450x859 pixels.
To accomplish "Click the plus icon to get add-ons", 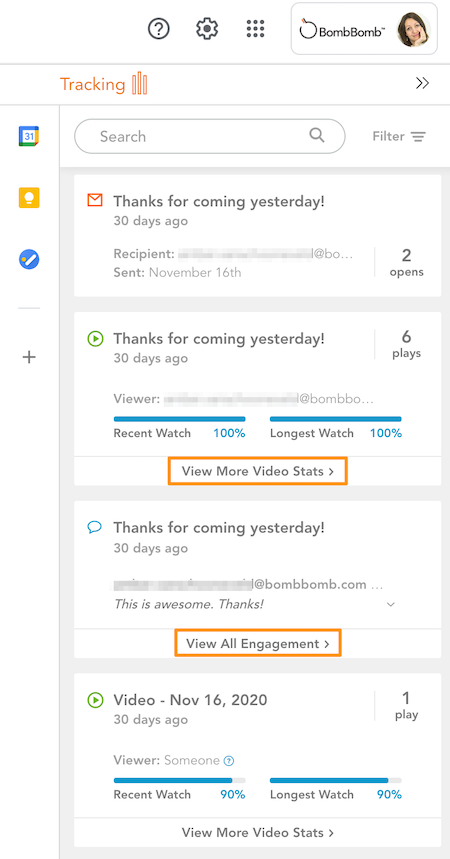I will point(29,357).
